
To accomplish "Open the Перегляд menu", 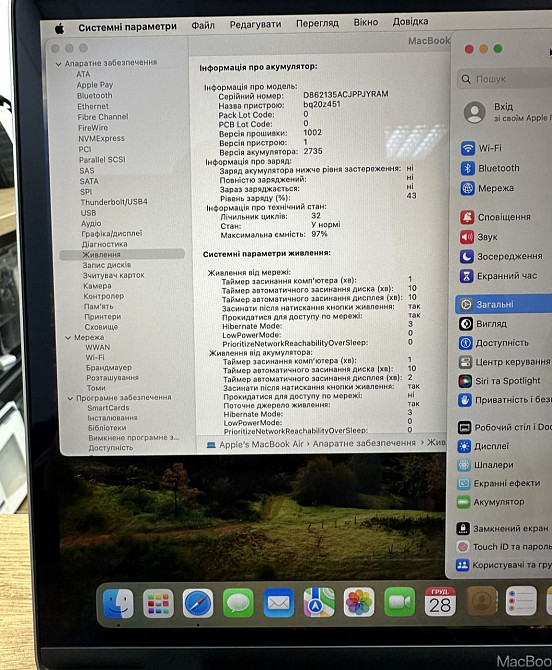I will 317,23.
